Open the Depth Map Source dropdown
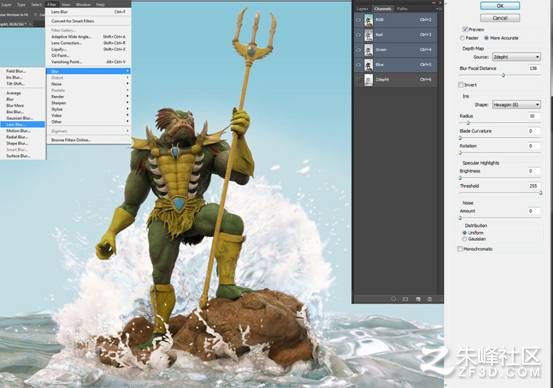The height and width of the screenshot is (388, 553). point(516,57)
